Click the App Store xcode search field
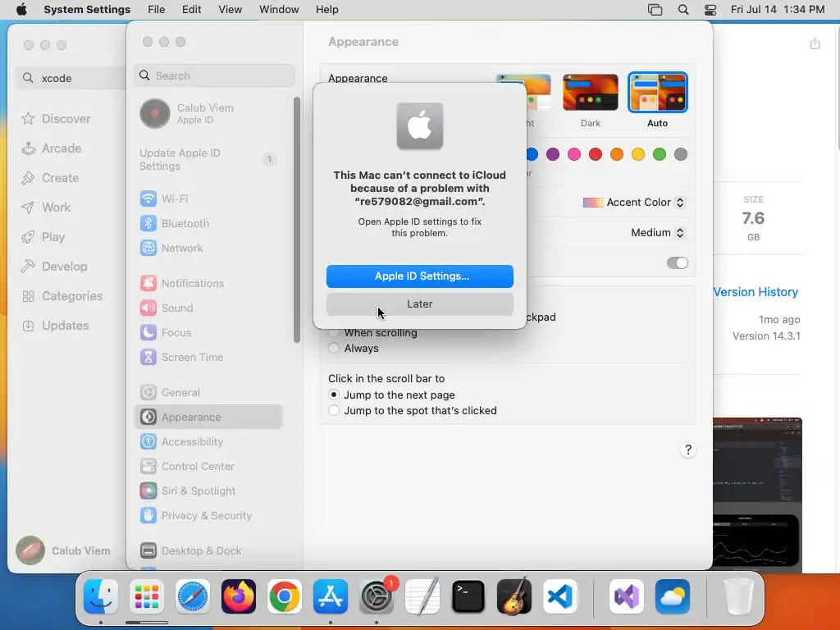 (71, 78)
